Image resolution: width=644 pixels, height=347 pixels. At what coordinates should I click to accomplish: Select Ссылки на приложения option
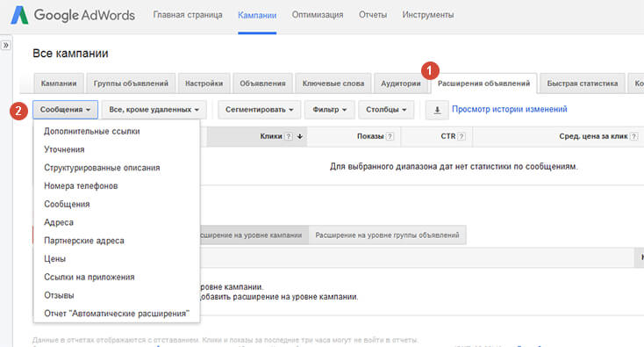117,277
